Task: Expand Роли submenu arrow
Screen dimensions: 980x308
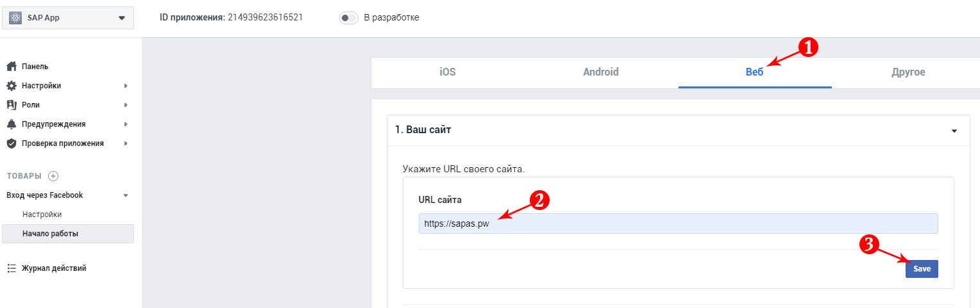Action: (126, 105)
